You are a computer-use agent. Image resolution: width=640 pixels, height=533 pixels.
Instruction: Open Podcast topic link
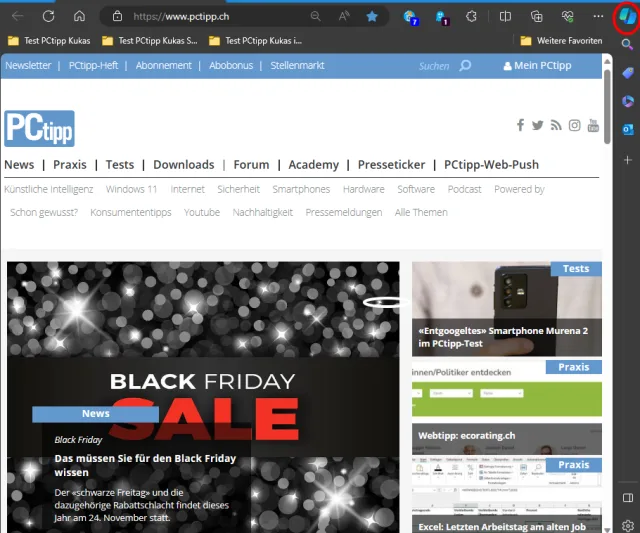(464, 189)
